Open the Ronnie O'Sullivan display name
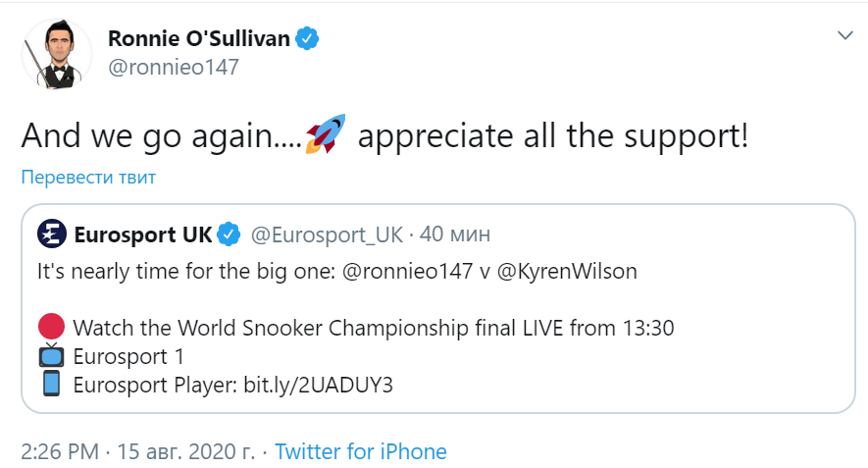This screenshot has width=868, height=468. tap(198, 39)
